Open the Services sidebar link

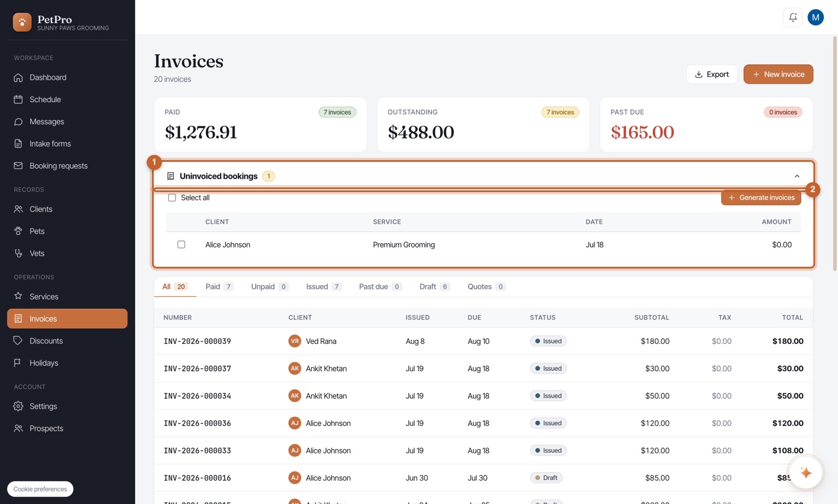point(67,296)
